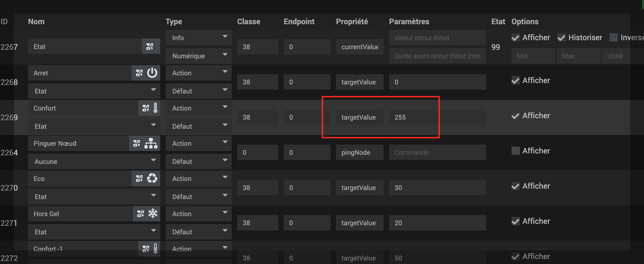
Task: Click the recycle icon beside Eco
Action: 152,178
